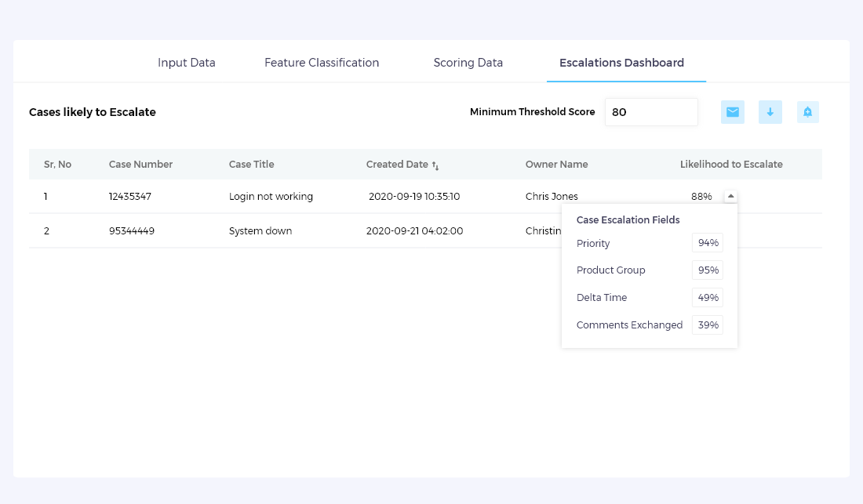Click the Owner Name column header
This screenshot has height=504, width=863.
pyautogui.click(x=556, y=165)
